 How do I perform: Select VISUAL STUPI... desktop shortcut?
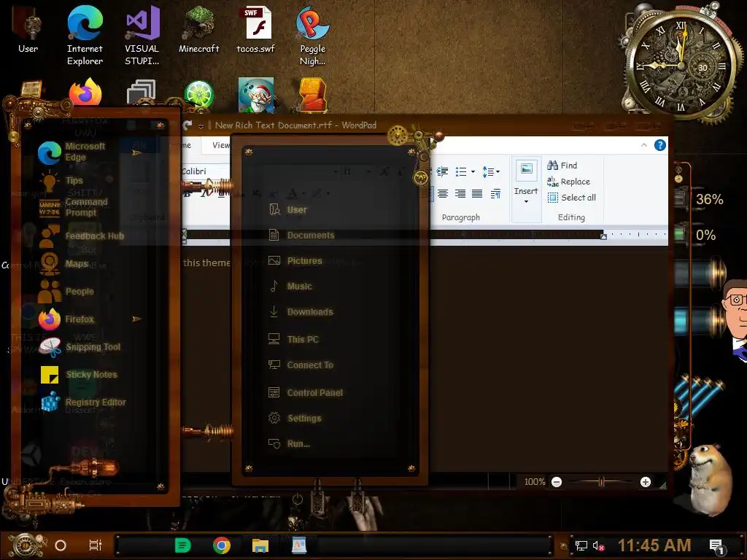click(x=142, y=36)
